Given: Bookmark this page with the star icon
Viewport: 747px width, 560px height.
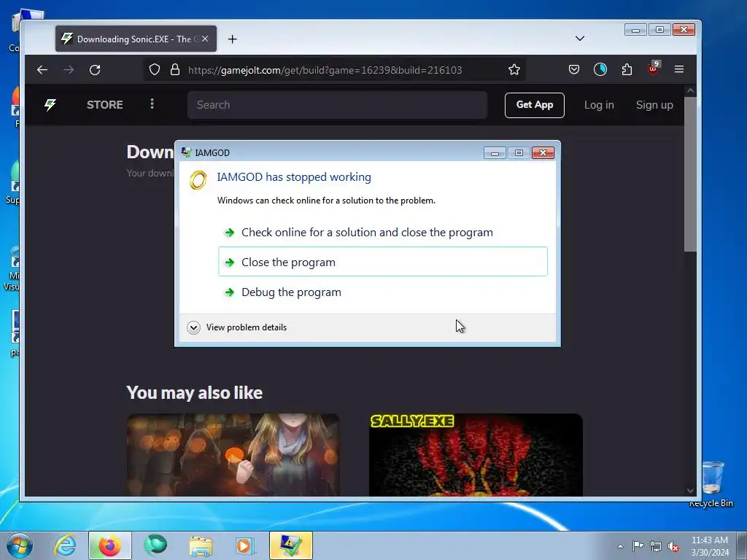Looking at the screenshot, I should point(514,69).
